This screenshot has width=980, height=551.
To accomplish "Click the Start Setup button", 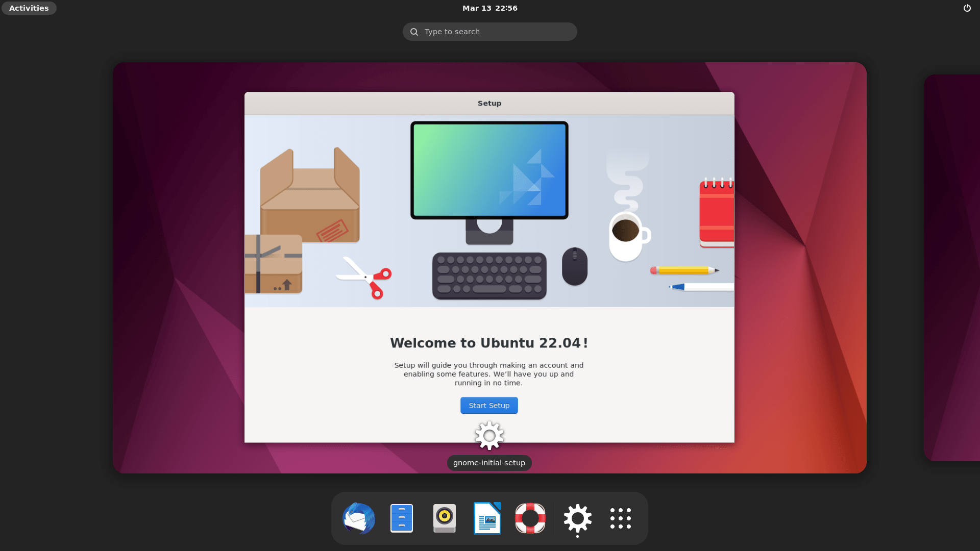I will click(x=488, y=405).
